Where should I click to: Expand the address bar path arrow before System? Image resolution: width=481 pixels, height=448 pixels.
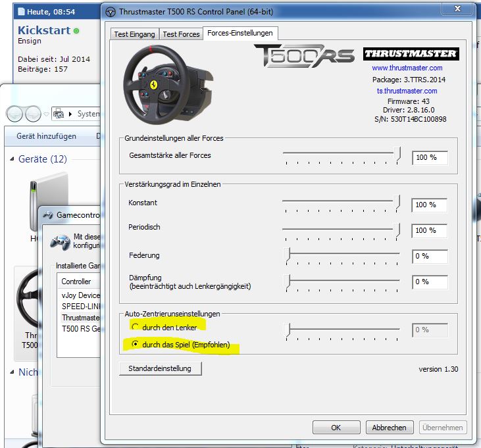(70, 114)
